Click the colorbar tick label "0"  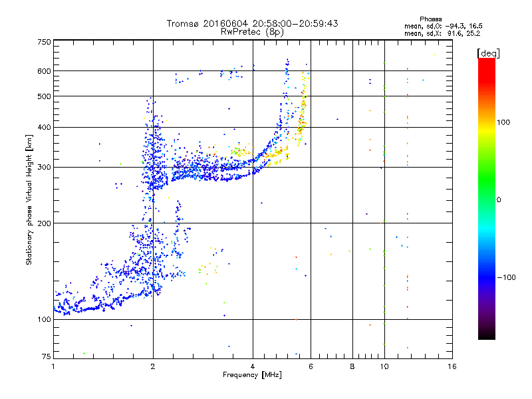[x=499, y=200]
